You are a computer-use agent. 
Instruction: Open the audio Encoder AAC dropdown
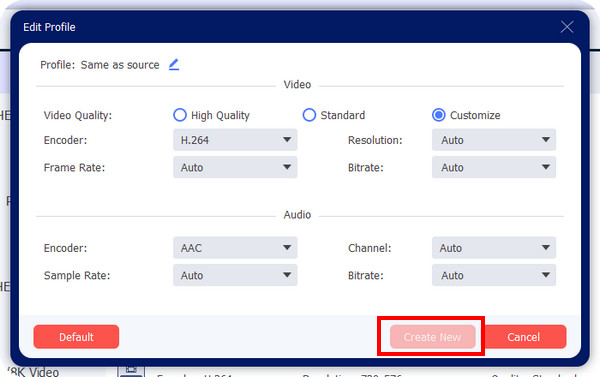click(x=235, y=248)
